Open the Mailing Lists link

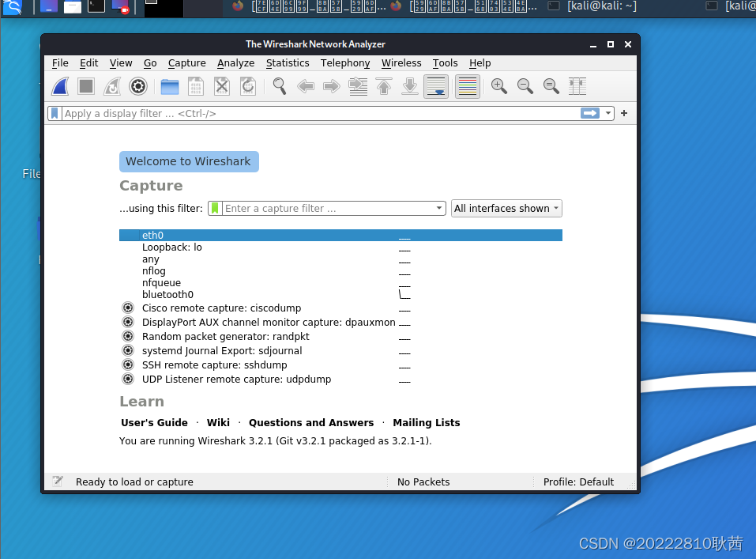tap(427, 422)
